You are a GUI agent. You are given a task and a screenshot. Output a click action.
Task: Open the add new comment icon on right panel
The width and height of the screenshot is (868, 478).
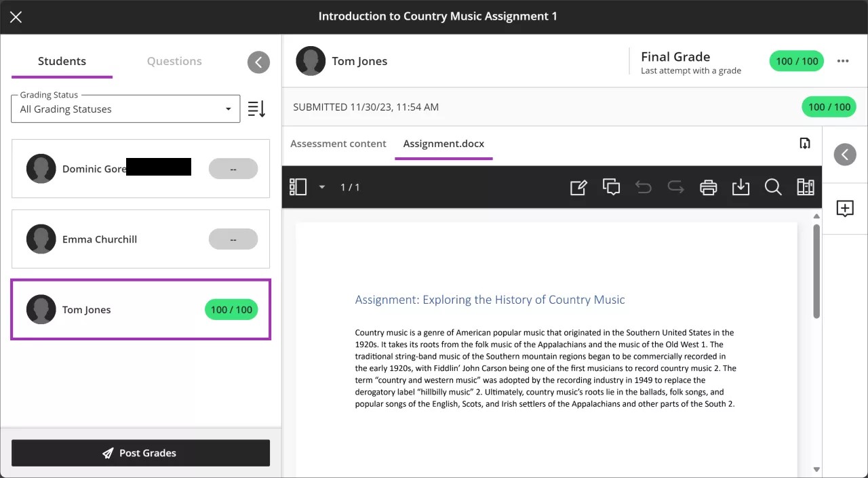tap(844, 209)
